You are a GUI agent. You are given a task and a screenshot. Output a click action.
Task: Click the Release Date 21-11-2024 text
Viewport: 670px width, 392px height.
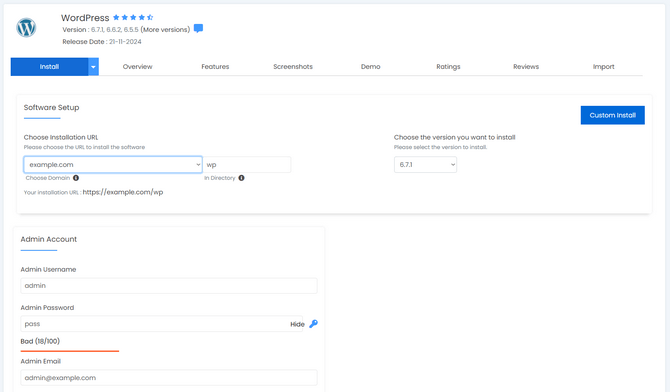[102, 41]
